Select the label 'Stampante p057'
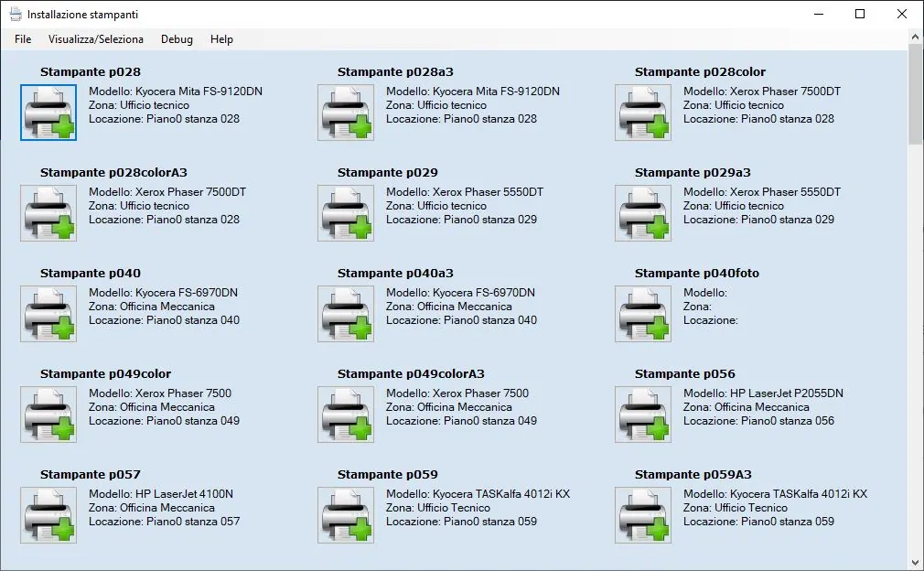This screenshot has height=571, width=924. (x=91, y=475)
